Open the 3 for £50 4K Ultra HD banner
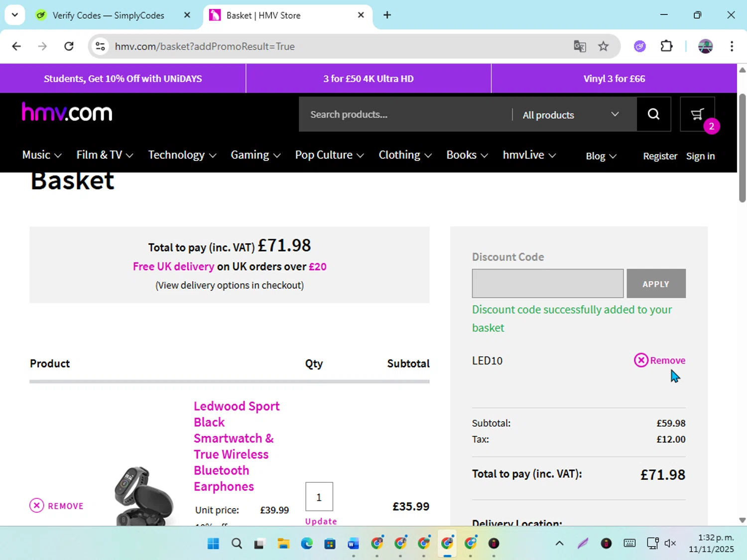747x560 pixels. 369,79
